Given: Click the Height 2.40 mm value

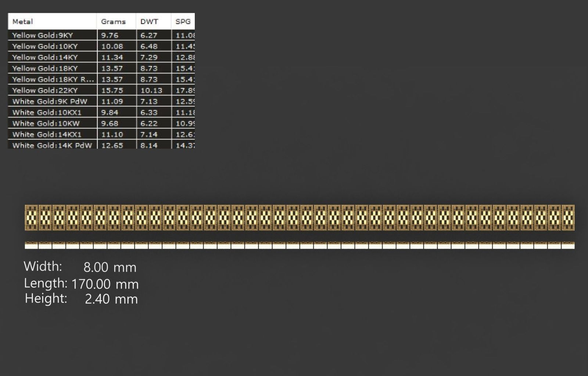Looking at the screenshot, I should pyautogui.click(x=111, y=299).
